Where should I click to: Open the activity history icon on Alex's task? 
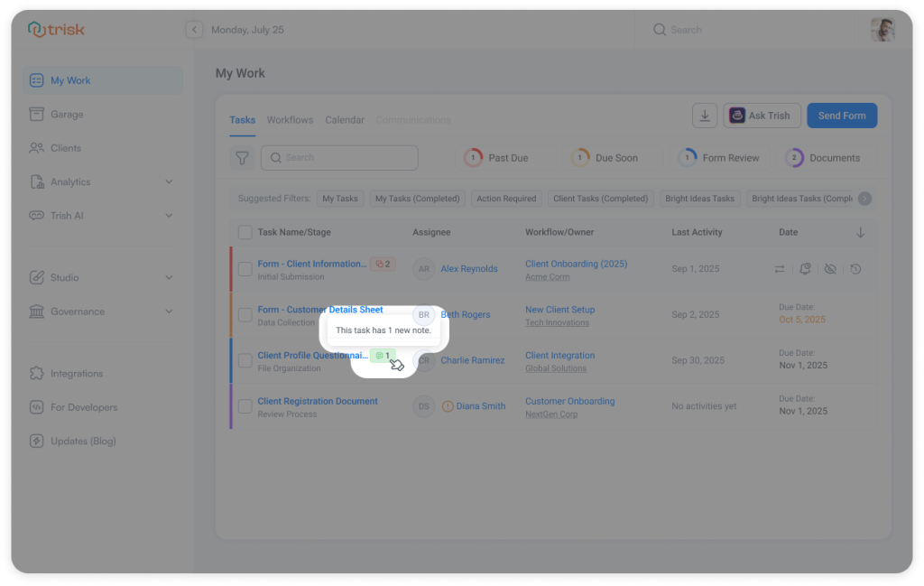point(854,268)
